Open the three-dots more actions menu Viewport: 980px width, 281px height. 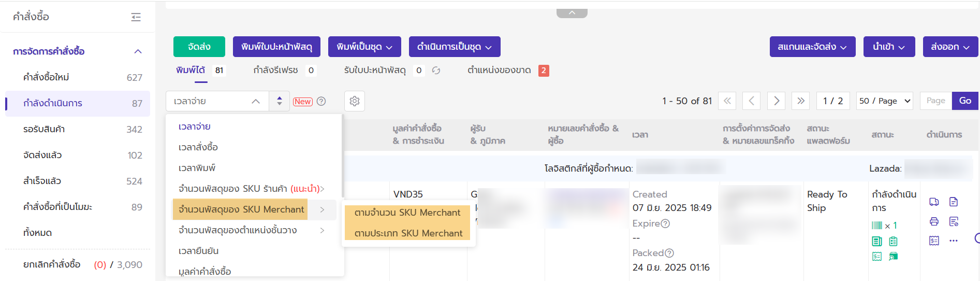954,241
